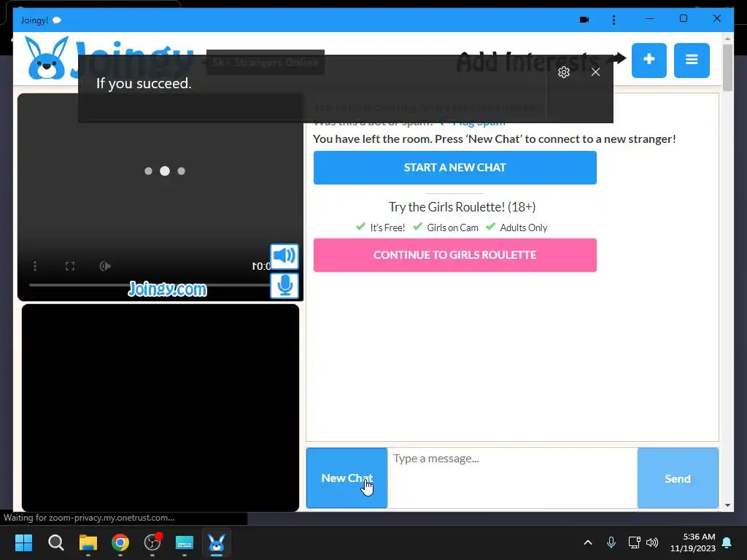Viewport: 747px width, 560px height.
Task: Click the "It's Free!" label
Action: click(x=387, y=227)
